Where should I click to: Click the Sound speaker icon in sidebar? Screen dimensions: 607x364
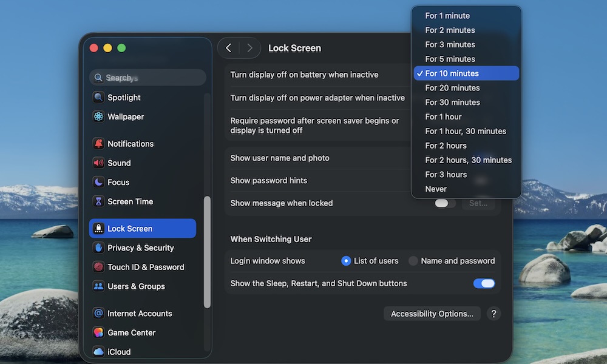(x=99, y=163)
